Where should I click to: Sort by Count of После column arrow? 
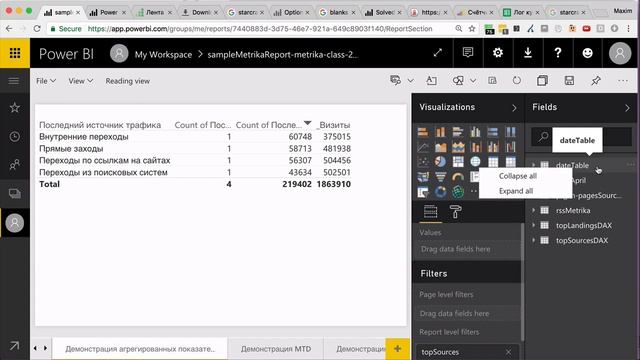pyautogui.click(x=308, y=122)
